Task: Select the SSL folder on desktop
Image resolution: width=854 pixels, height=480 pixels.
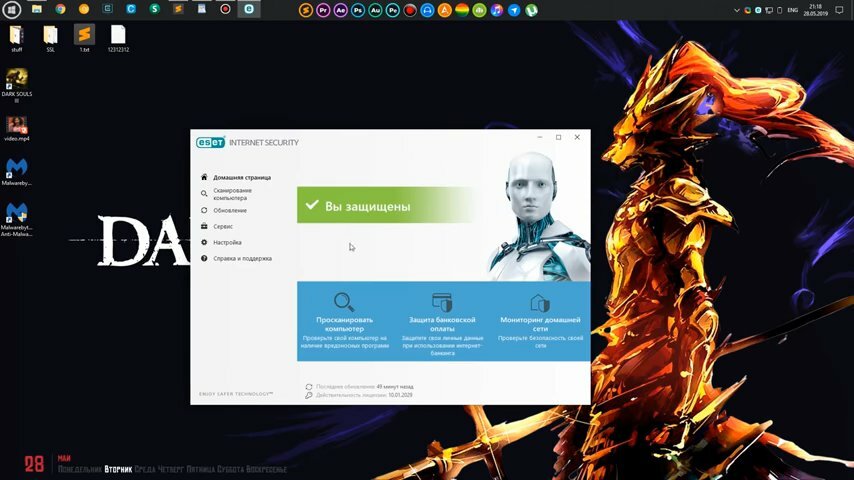Action: [51, 38]
